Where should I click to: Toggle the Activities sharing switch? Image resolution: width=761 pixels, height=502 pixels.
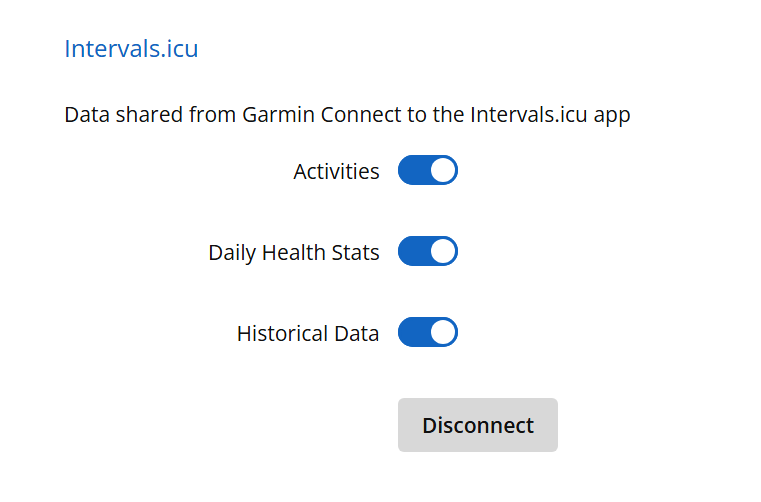point(427,171)
